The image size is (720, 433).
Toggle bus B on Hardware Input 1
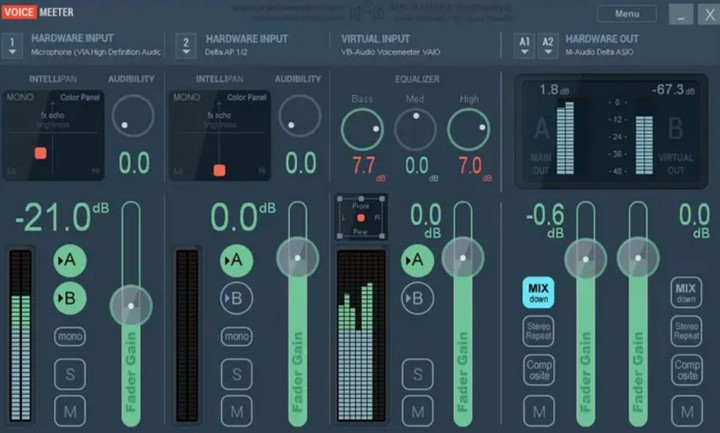pos(69,298)
